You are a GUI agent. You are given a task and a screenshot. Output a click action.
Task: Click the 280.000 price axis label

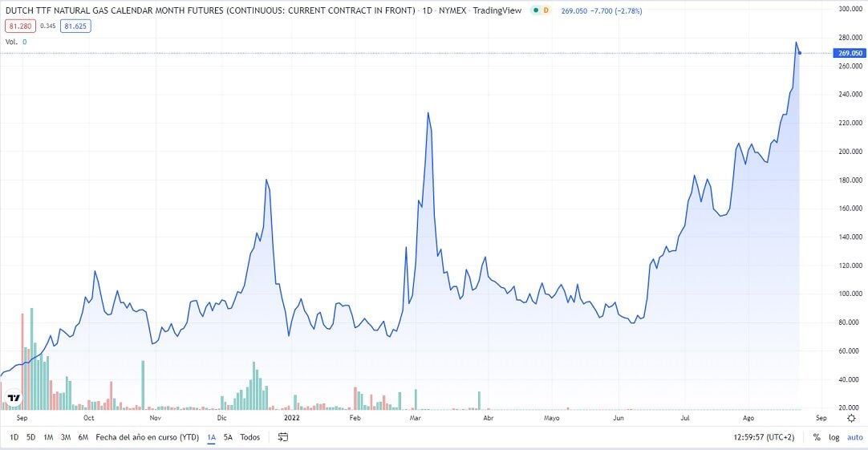tap(850, 38)
